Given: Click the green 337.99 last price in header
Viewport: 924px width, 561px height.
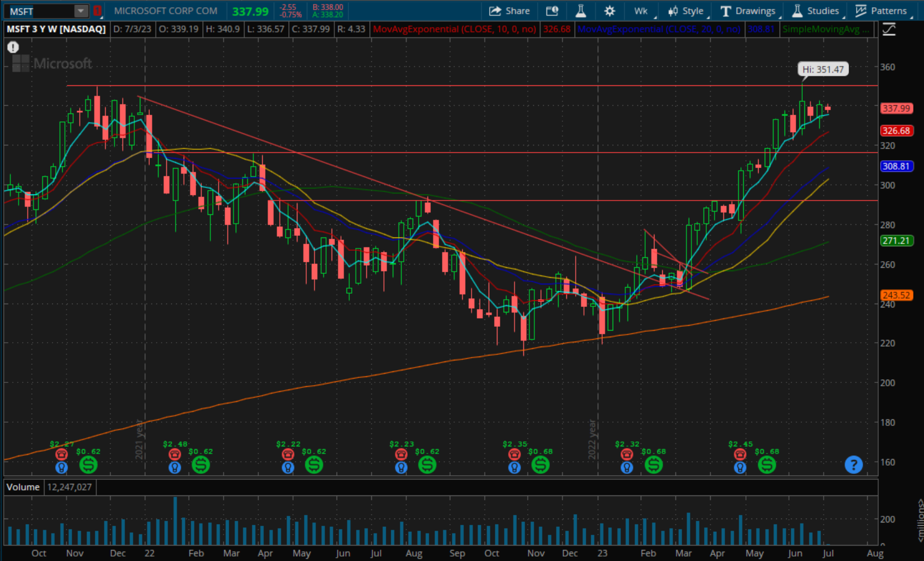Looking at the screenshot, I should pyautogui.click(x=250, y=11).
